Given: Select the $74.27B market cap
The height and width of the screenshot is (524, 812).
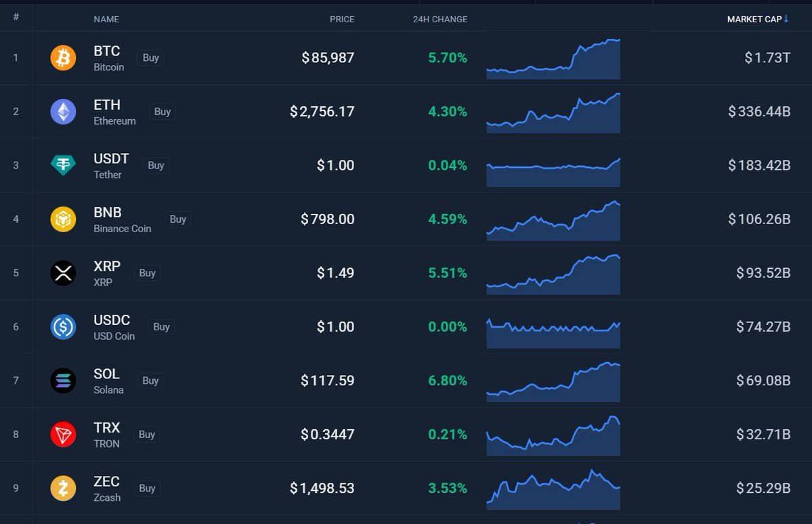Looking at the screenshot, I should click(x=763, y=327).
